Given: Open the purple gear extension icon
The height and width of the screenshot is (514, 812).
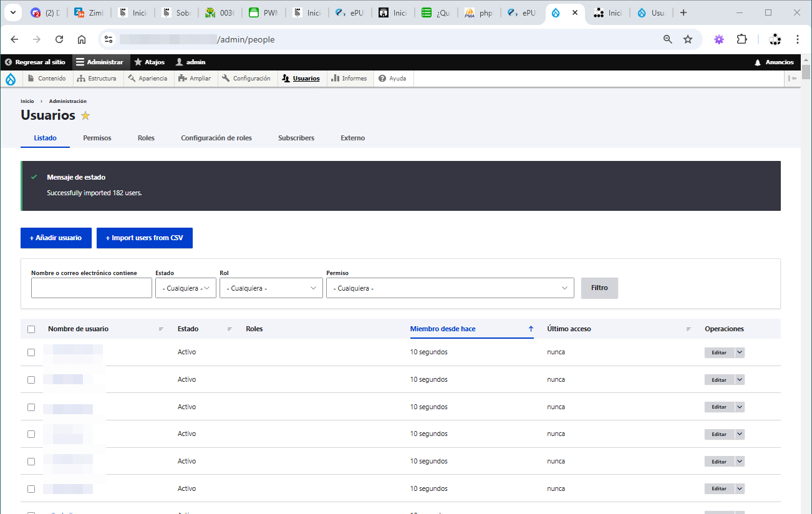Looking at the screenshot, I should tap(719, 39).
